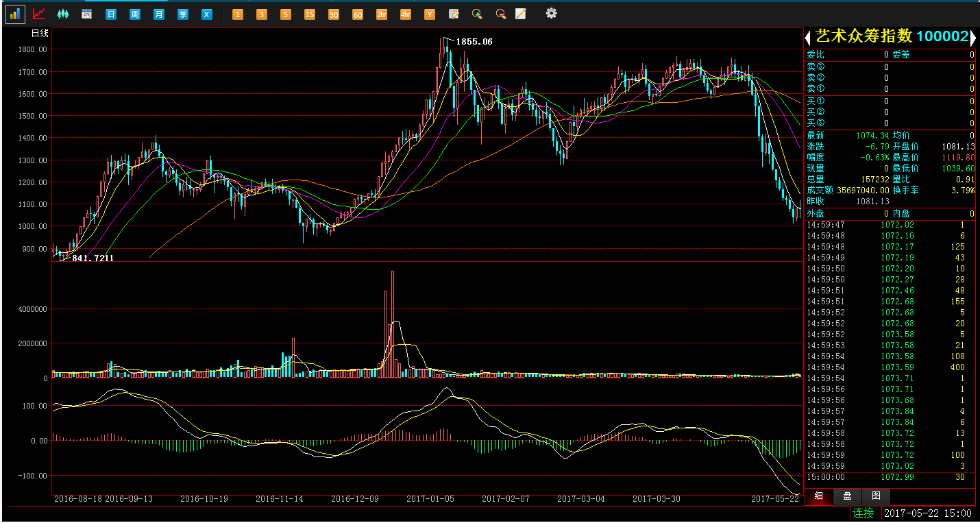Click the 2017-01-05 date on axis

430,499
